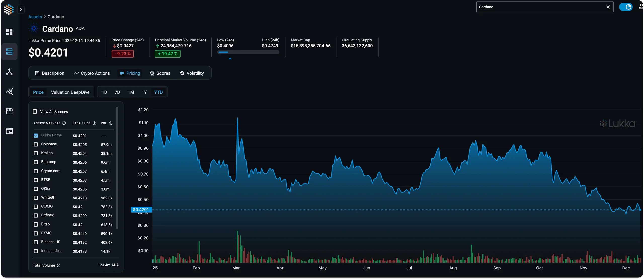644x279 pixels.
Task: Enable the Bitfinex market checkbox
Action: (x=36, y=215)
